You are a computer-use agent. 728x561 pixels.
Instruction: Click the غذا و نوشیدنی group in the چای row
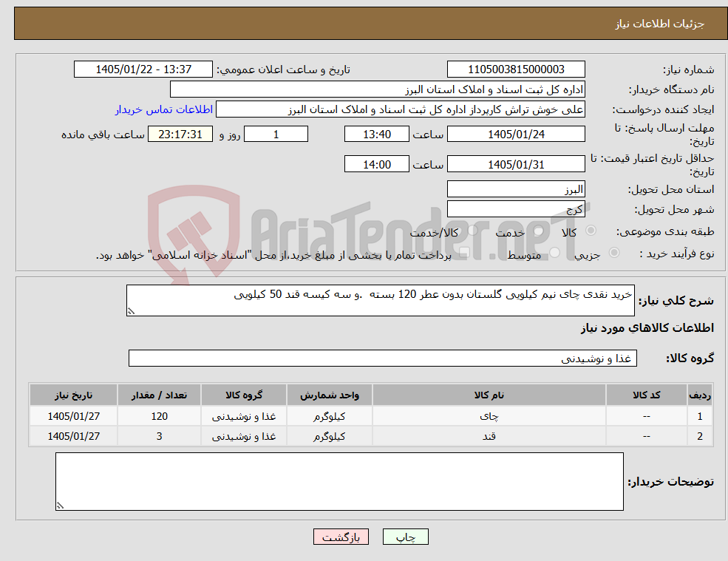(x=244, y=416)
